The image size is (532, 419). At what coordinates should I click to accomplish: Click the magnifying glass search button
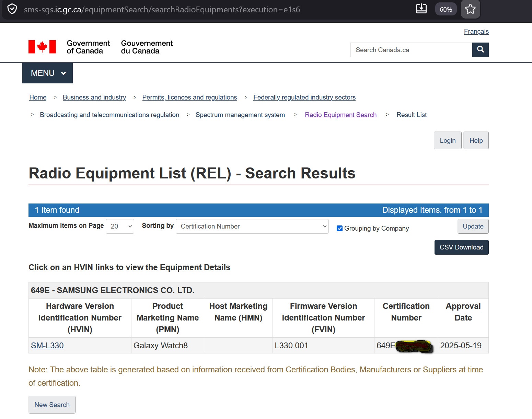(481, 50)
